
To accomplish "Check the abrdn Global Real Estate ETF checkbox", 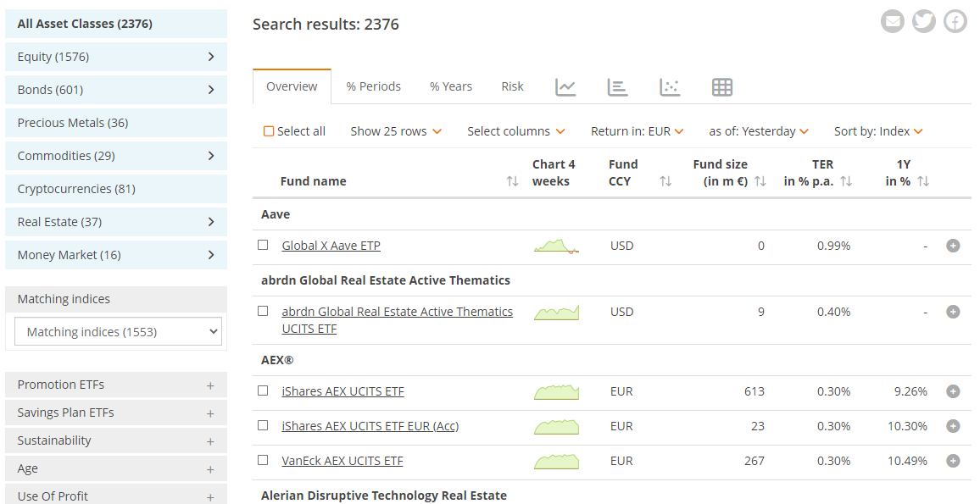I will [x=263, y=311].
